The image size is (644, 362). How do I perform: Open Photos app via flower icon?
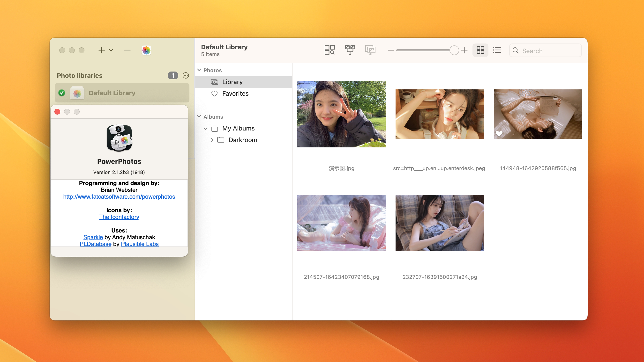pos(146,51)
